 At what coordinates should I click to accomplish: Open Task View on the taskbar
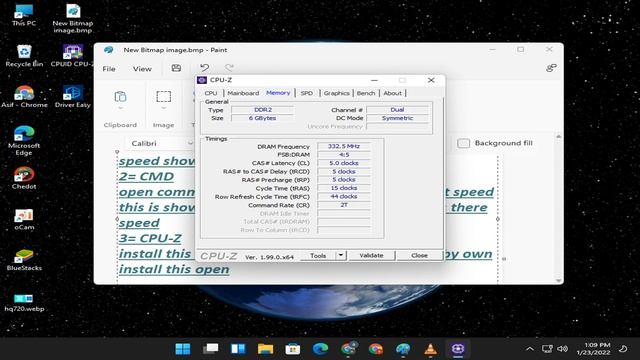tap(211, 349)
